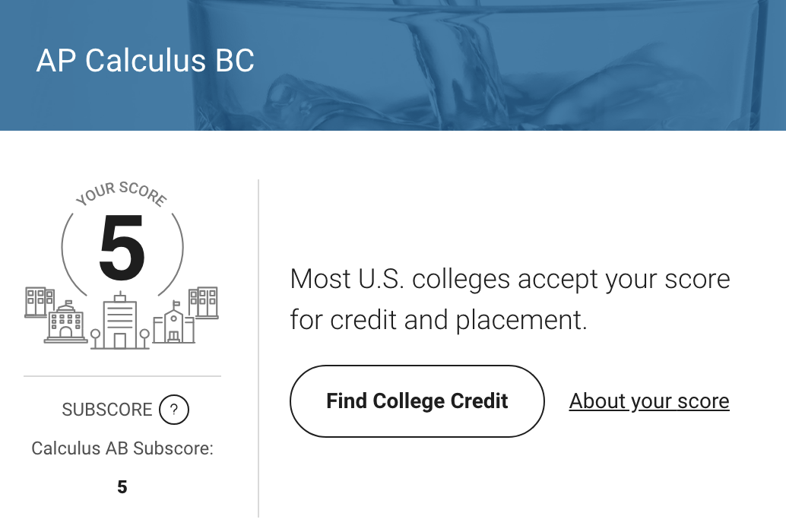Screen dimensions: 786x532
Task: Click the left apartment tower icon
Action: coord(40,301)
